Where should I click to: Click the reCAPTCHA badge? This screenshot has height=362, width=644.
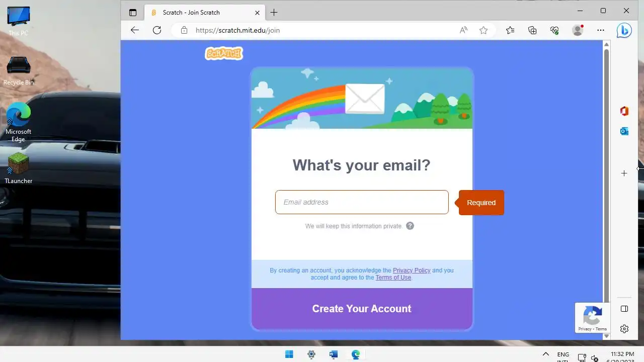(x=593, y=318)
